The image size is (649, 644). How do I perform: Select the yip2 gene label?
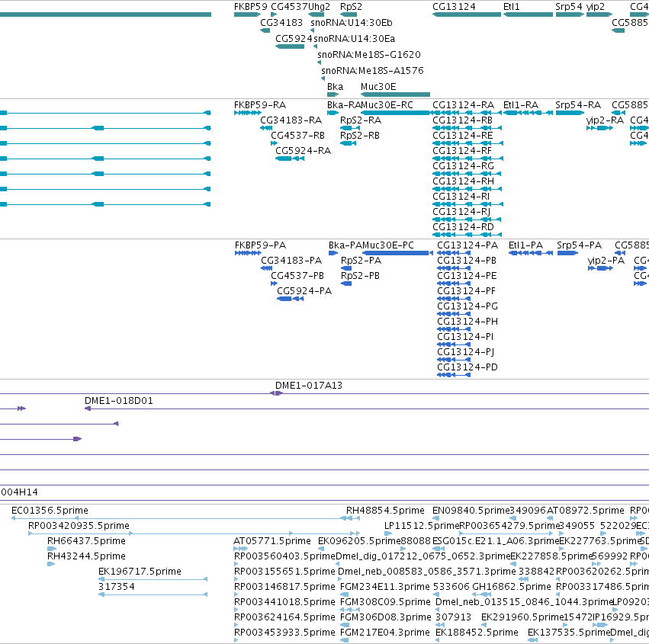(595, 7)
